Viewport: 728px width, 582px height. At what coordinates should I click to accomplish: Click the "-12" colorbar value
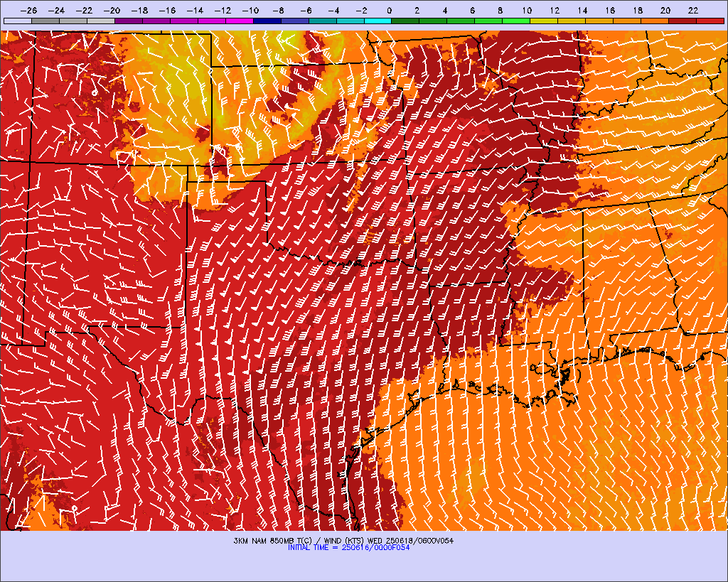(x=223, y=10)
